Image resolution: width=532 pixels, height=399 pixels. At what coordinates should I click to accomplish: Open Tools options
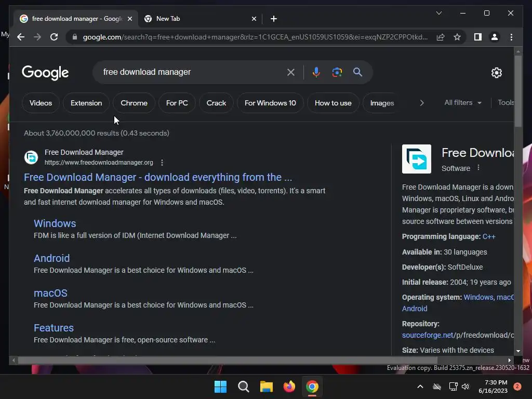(x=506, y=102)
